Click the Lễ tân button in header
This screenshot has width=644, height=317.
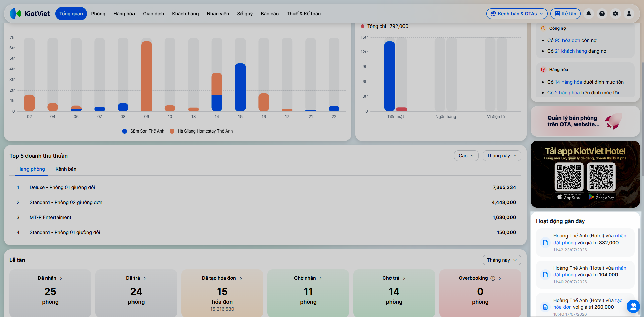[566, 14]
